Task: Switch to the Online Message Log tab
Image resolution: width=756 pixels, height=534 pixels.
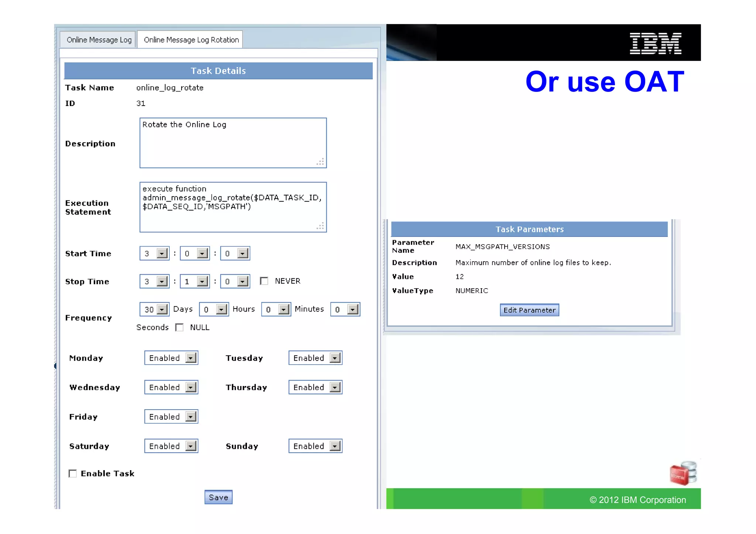Action: coord(99,40)
